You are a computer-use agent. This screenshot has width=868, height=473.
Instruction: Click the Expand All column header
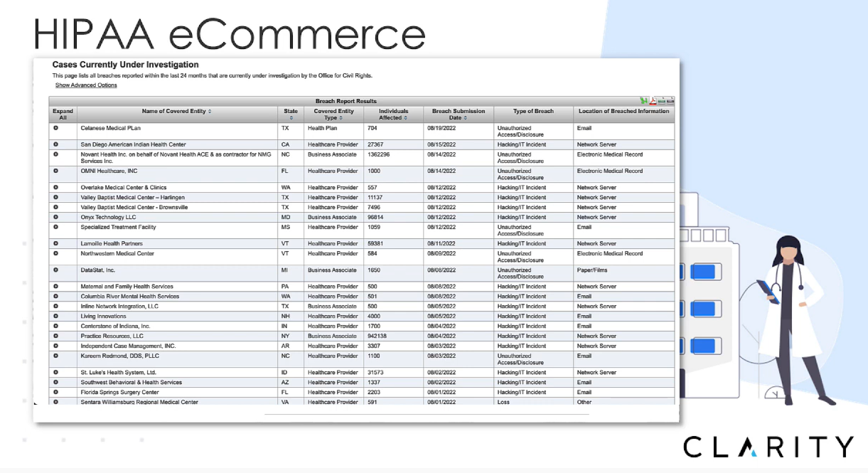[x=63, y=115]
